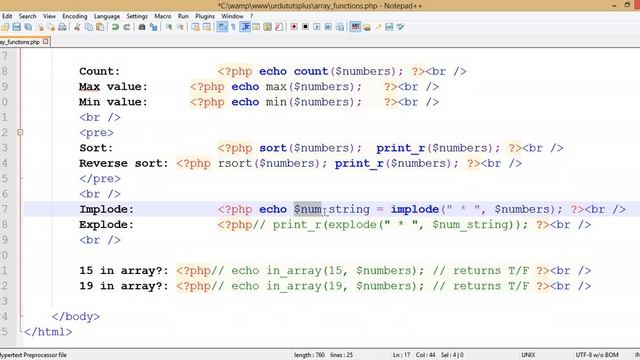Close the array_functions.php tab with its X
640x360 pixels.
tap(46, 42)
